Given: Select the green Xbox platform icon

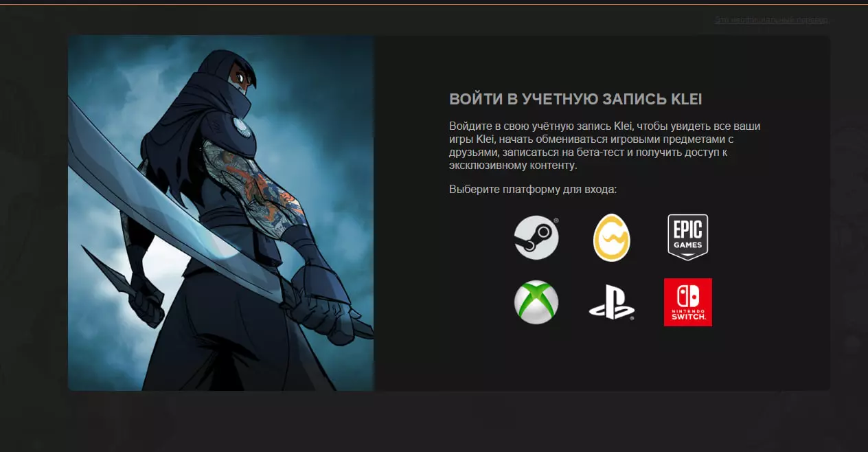Looking at the screenshot, I should click(536, 302).
